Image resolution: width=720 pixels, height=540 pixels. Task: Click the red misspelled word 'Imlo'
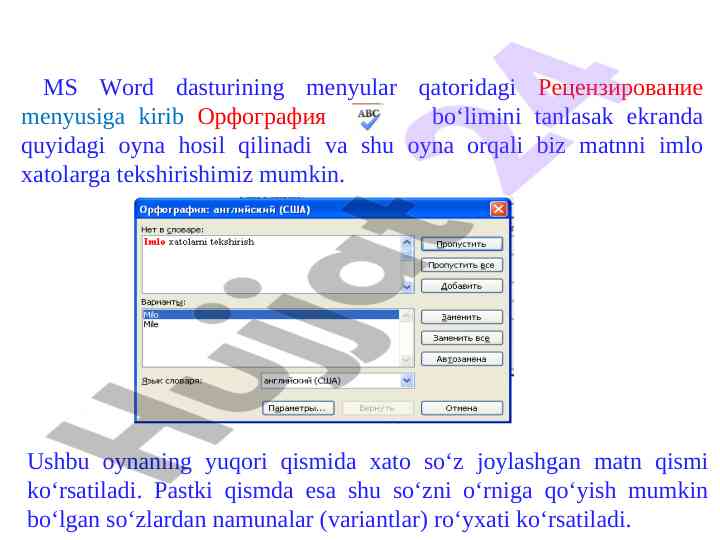tap(154, 242)
